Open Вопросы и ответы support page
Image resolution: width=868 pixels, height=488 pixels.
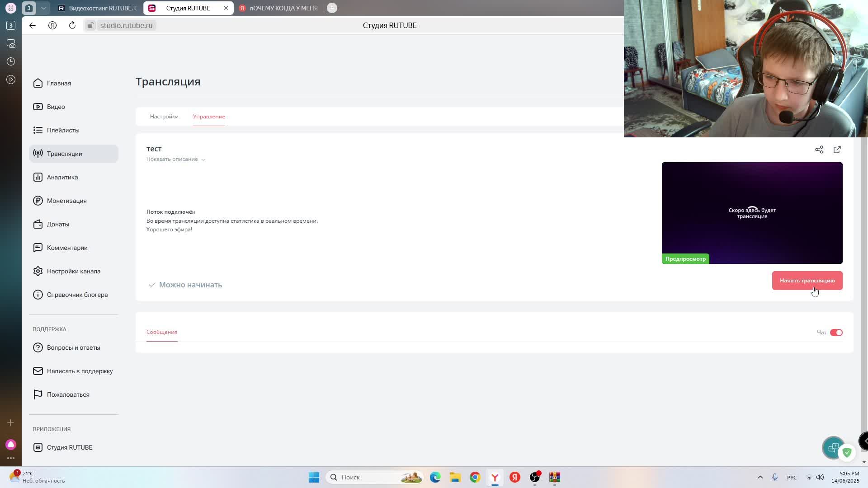point(73,347)
